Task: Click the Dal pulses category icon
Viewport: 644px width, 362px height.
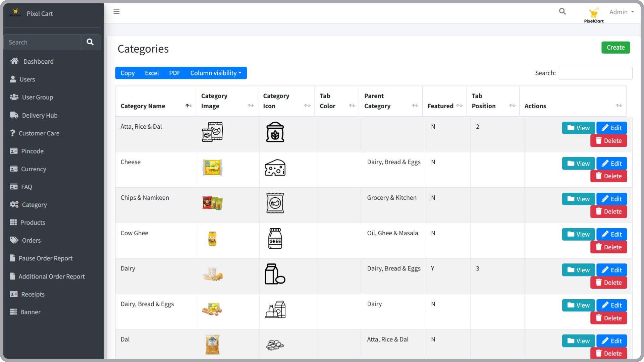Action: [x=275, y=345]
